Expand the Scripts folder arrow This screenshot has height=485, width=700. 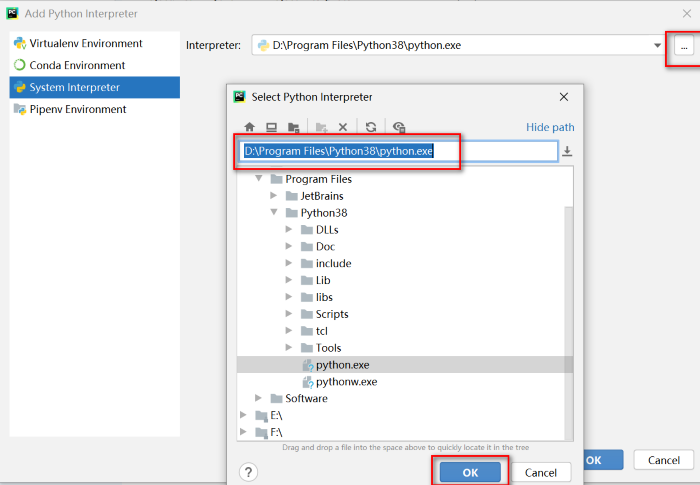pyautogui.click(x=289, y=314)
